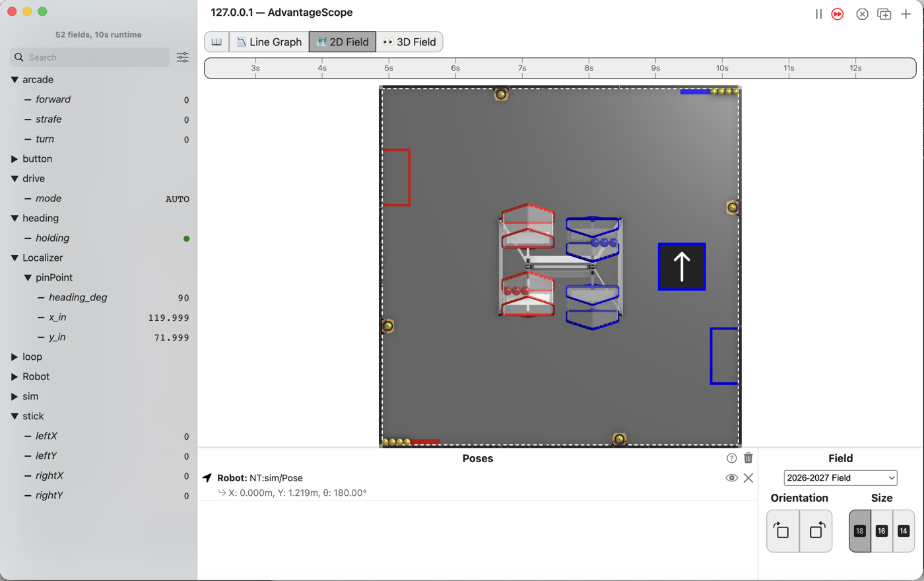
Task: Rotate field orientation clockwise
Action: (783, 530)
